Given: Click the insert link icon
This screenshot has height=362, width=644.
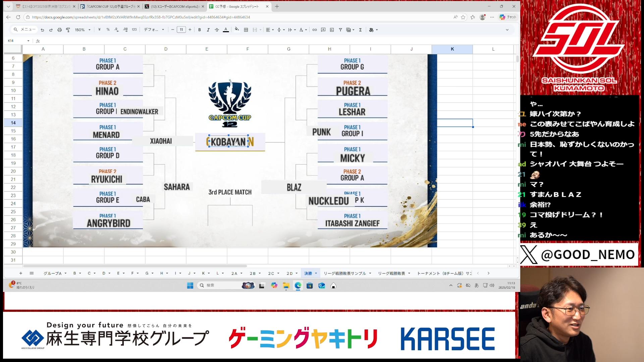Looking at the screenshot, I should (x=314, y=30).
